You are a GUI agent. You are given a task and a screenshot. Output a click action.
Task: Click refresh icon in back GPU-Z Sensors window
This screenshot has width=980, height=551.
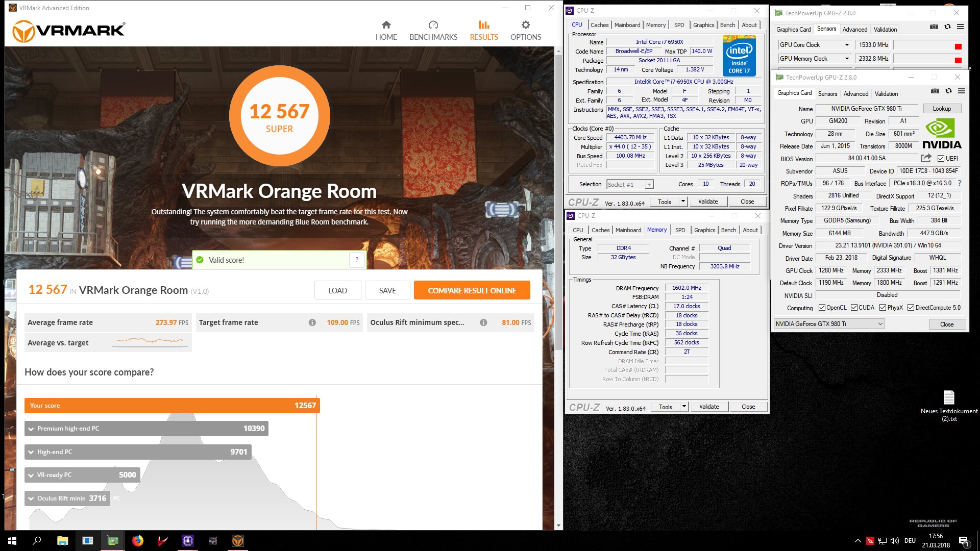click(947, 27)
